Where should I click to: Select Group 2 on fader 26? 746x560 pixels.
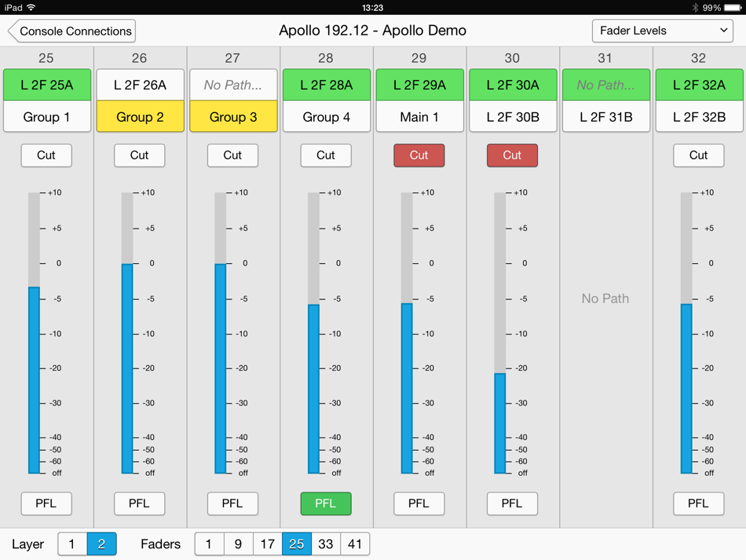(140, 116)
